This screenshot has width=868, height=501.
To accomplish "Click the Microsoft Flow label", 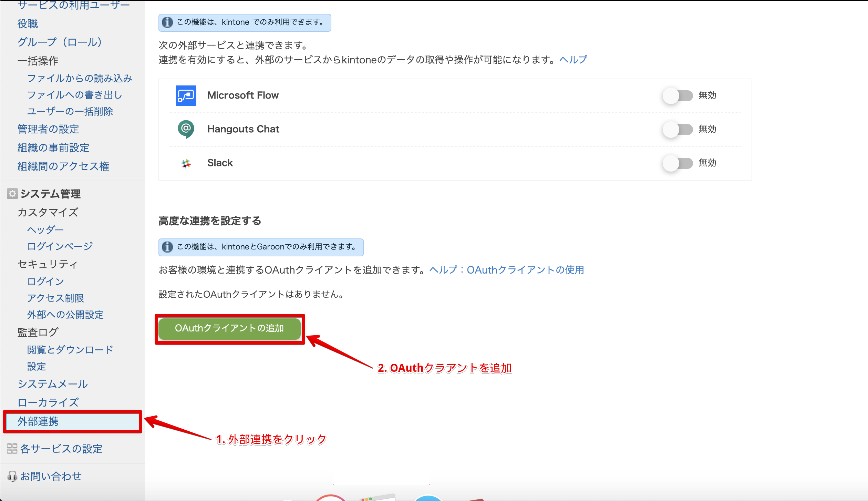I will click(x=243, y=95).
